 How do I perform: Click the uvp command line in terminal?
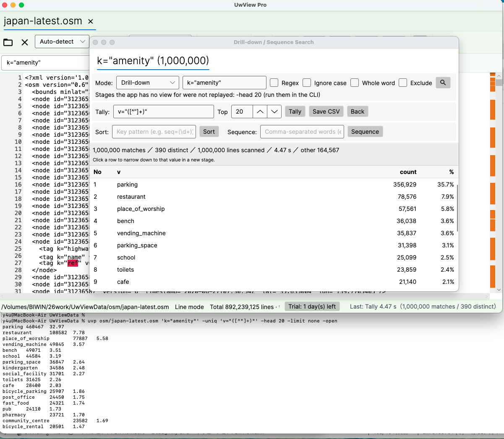170,321
